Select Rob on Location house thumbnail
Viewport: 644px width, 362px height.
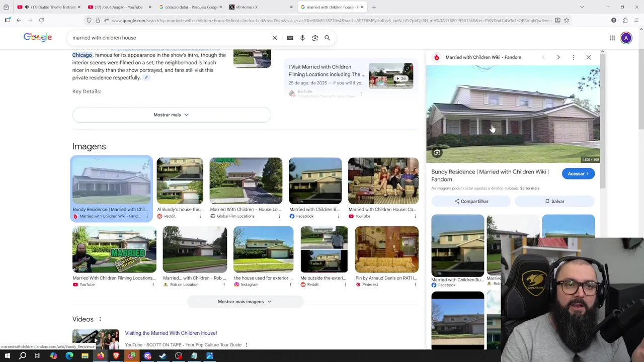point(195,249)
